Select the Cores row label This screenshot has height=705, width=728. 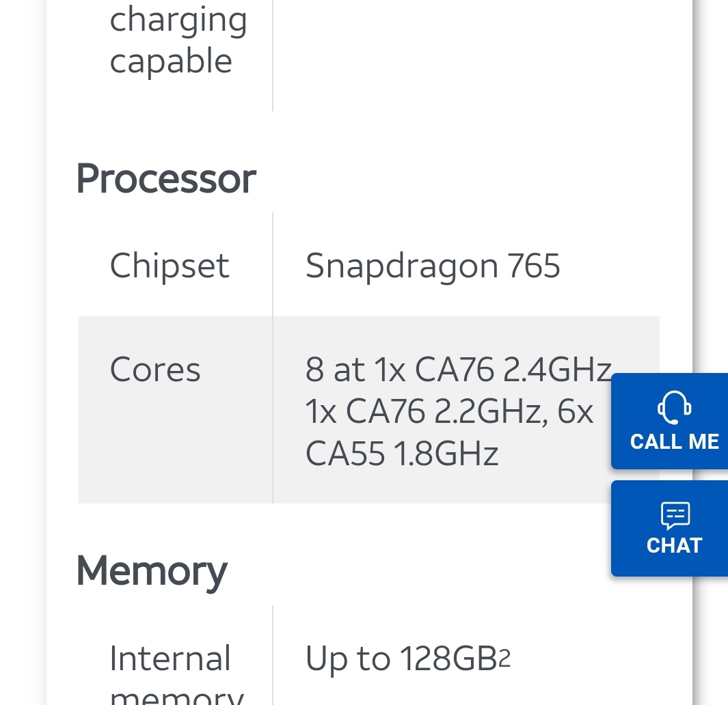(155, 370)
